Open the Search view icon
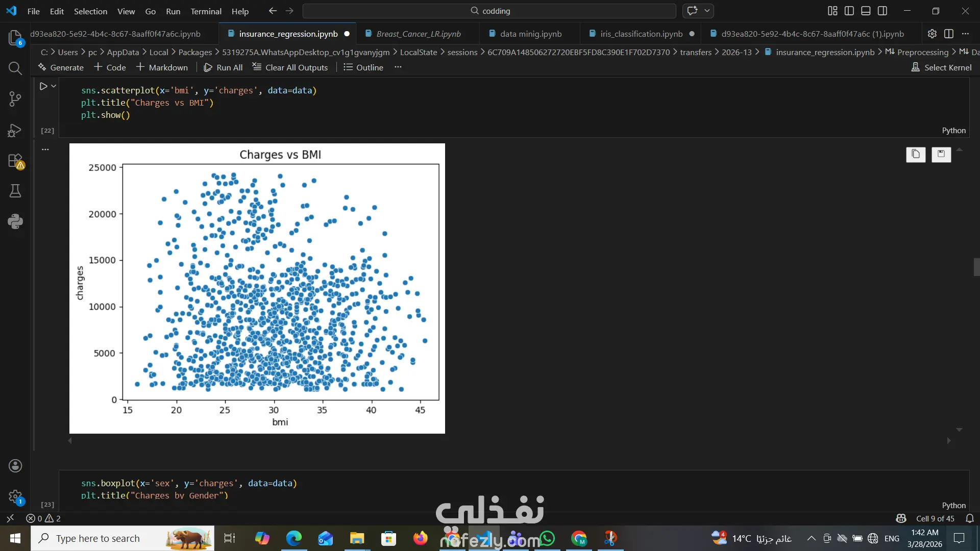The width and height of the screenshot is (980, 551). [15, 68]
